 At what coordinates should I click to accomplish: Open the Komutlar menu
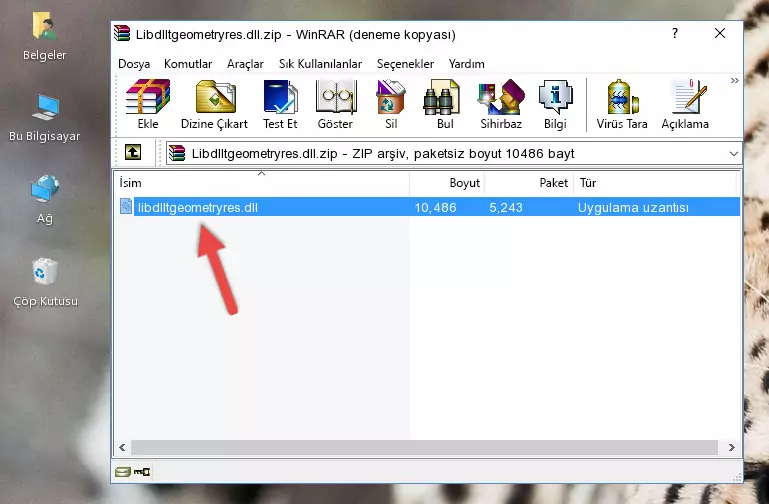pos(188,64)
